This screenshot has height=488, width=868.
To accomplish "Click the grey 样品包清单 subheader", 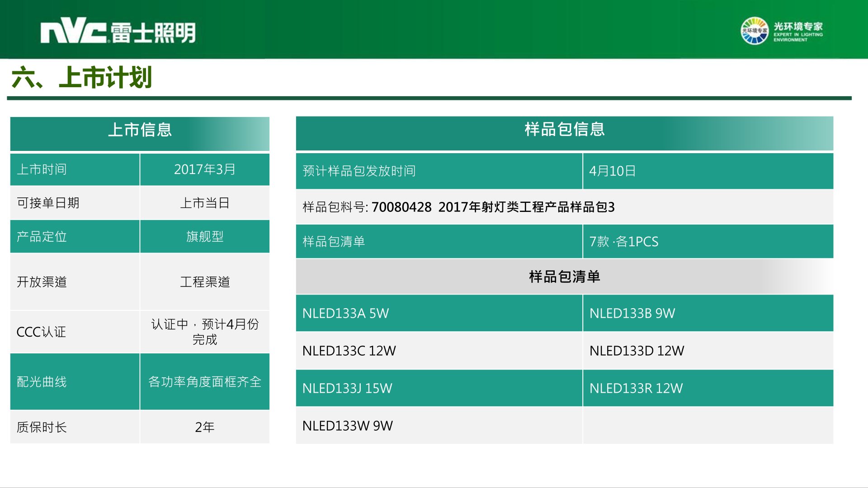I will click(564, 277).
